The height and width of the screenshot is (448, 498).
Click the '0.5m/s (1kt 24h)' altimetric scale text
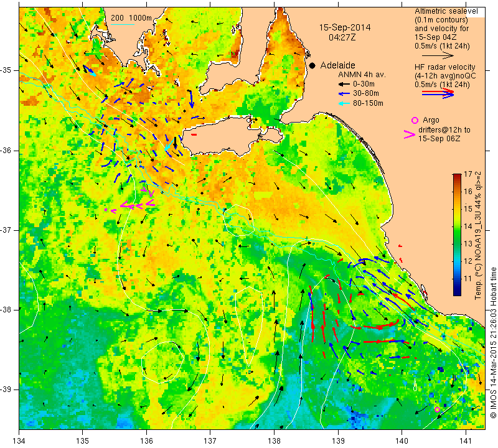(442, 45)
